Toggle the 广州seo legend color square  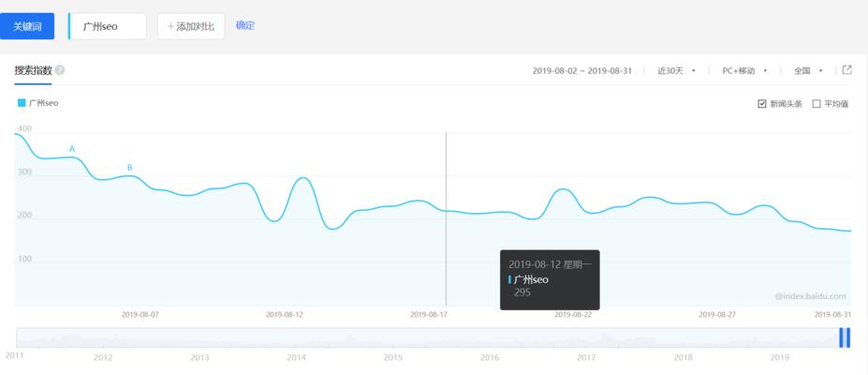pyautogui.click(x=22, y=103)
